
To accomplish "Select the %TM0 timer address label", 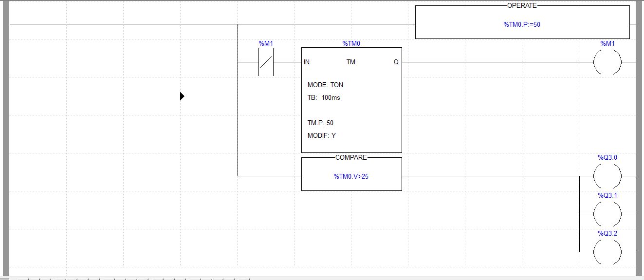I will [x=351, y=44].
